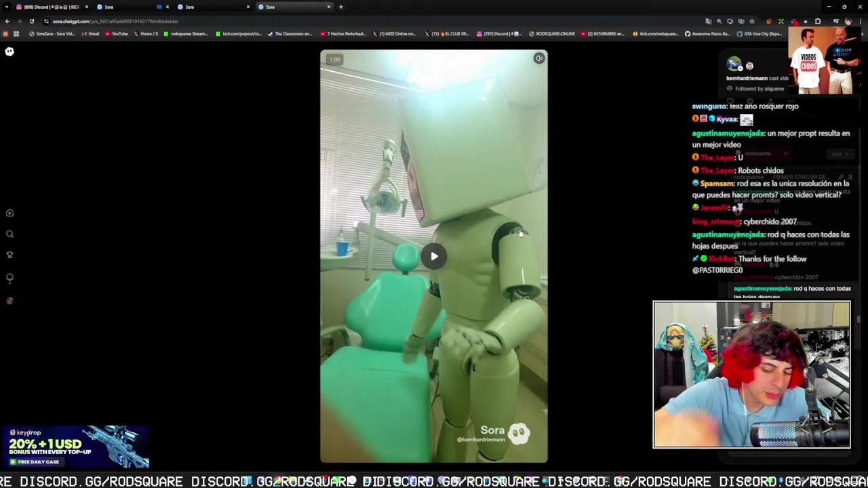Open the browser extensions puzzle icon
The image size is (868, 488).
pos(818,21)
